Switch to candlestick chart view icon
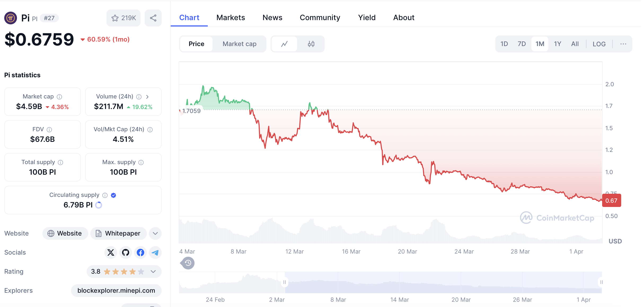This screenshot has width=644, height=307. [x=311, y=44]
